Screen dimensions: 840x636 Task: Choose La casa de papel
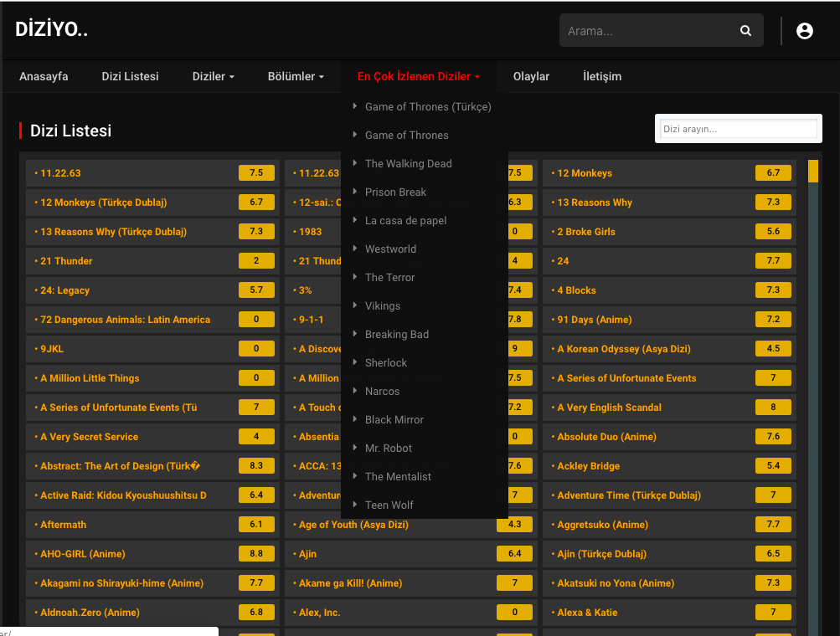pos(405,220)
